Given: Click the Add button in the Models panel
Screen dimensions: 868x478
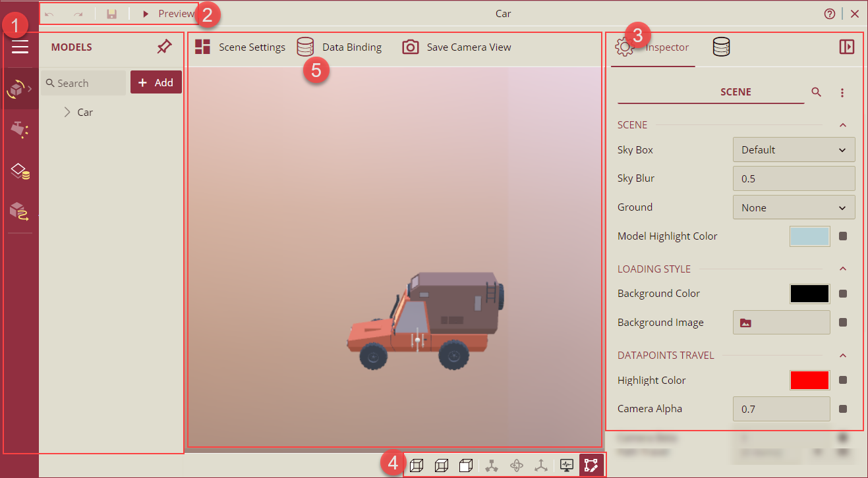Looking at the screenshot, I should [156, 82].
